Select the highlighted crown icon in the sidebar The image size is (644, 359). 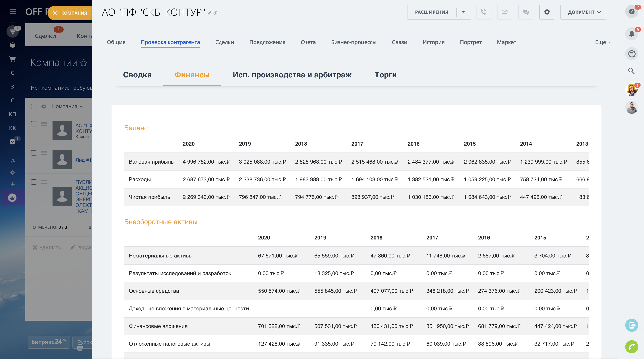(x=12, y=198)
